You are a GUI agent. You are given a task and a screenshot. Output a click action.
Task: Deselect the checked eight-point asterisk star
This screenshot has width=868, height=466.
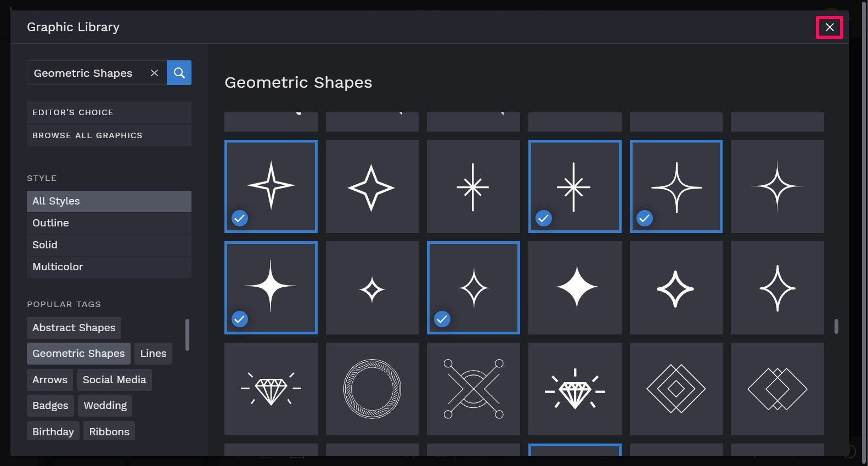(x=574, y=186)
